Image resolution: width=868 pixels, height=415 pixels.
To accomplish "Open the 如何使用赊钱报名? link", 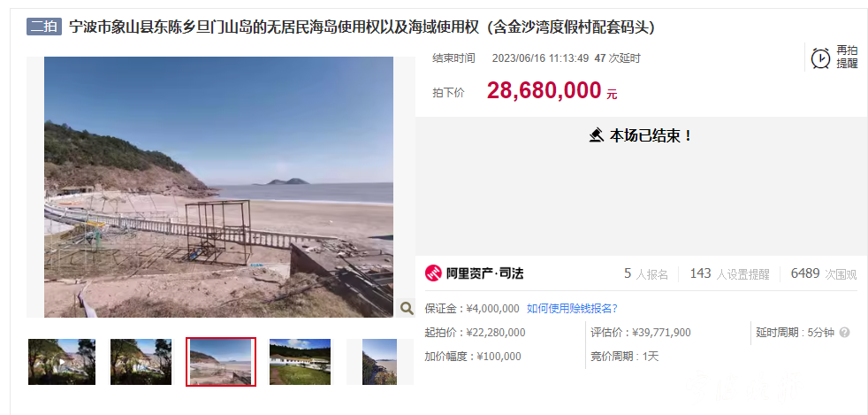I will click(x=572, y=309).
